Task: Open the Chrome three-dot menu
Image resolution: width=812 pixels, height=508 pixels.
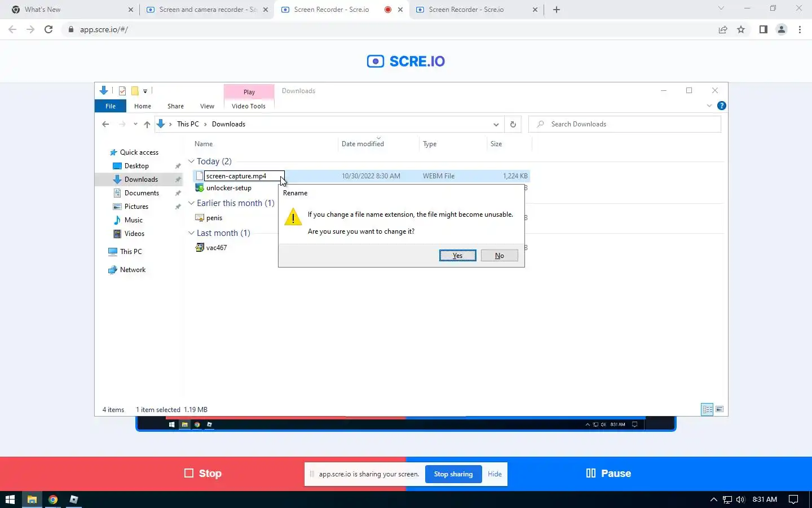Action: (800, 29)
